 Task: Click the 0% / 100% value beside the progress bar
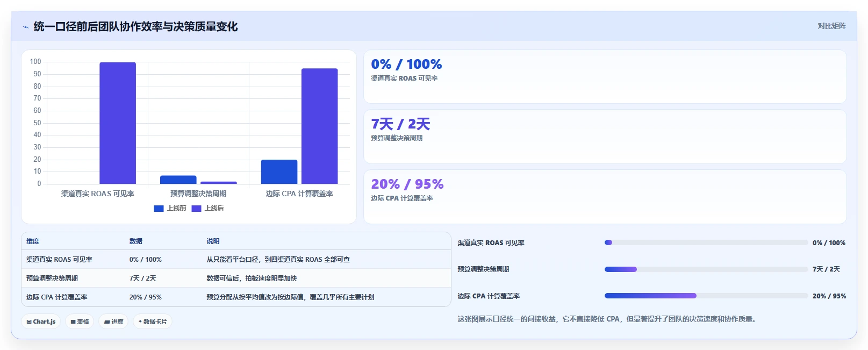(829, 243)
